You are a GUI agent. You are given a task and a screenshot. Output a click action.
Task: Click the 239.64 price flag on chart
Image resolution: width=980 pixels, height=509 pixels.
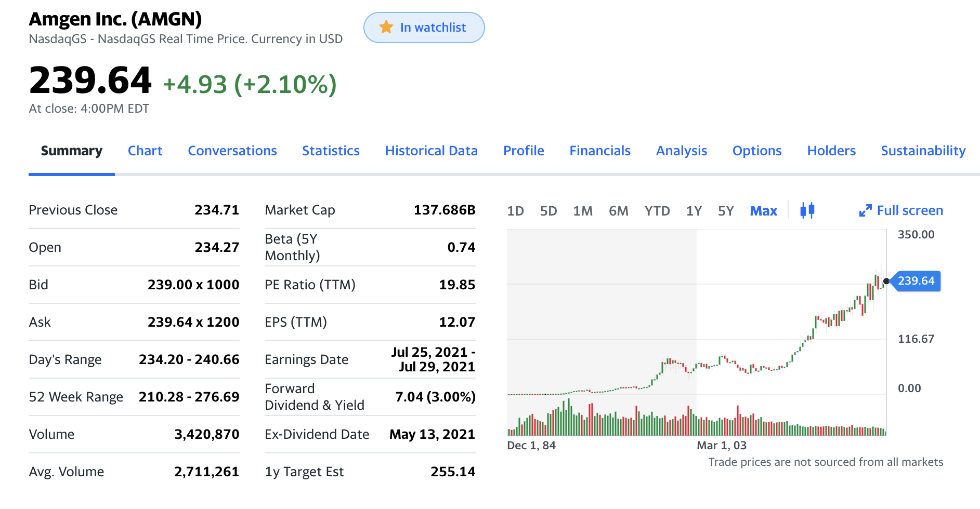[916, 281]
